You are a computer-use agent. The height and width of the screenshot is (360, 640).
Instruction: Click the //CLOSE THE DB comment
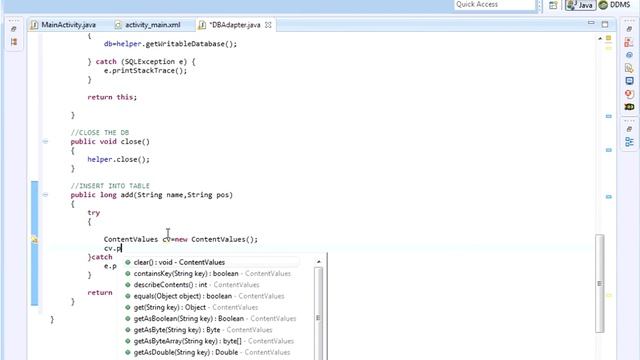pos(100,133)
